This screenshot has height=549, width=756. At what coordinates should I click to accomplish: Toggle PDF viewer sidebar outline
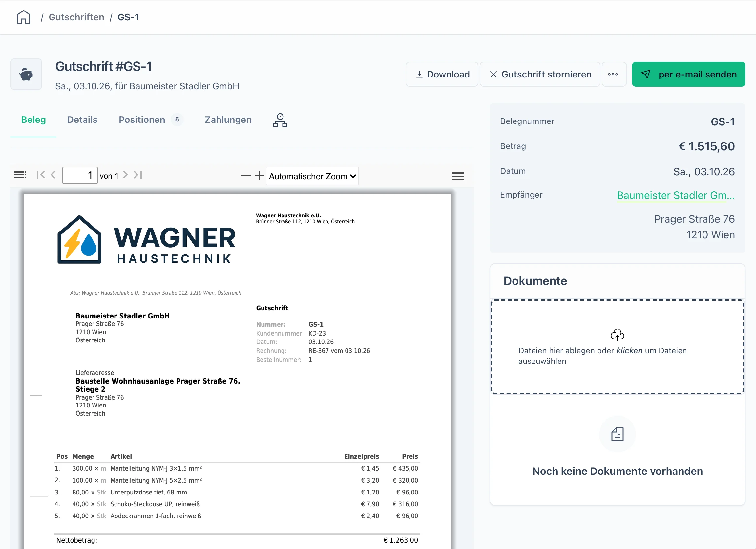point(20,175)
